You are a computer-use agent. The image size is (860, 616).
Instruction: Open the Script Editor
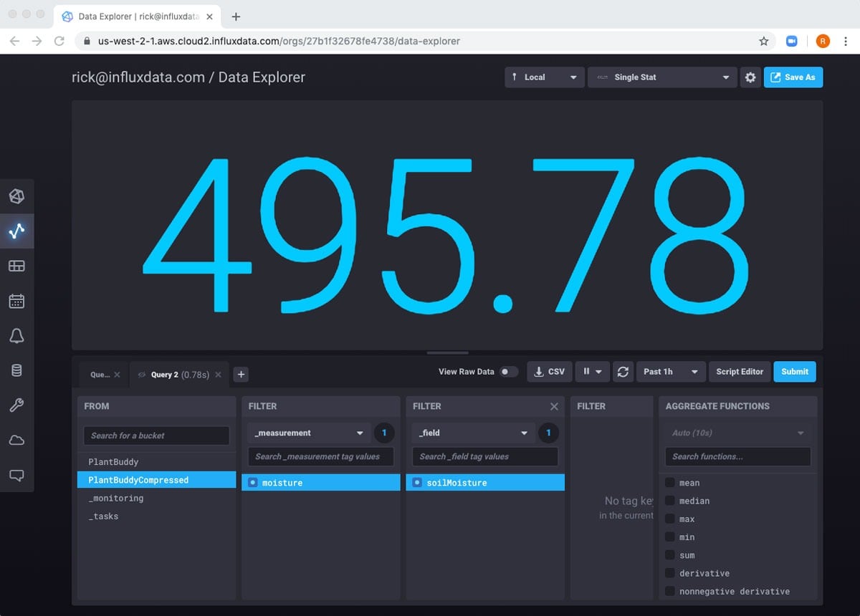pos(740,372)
